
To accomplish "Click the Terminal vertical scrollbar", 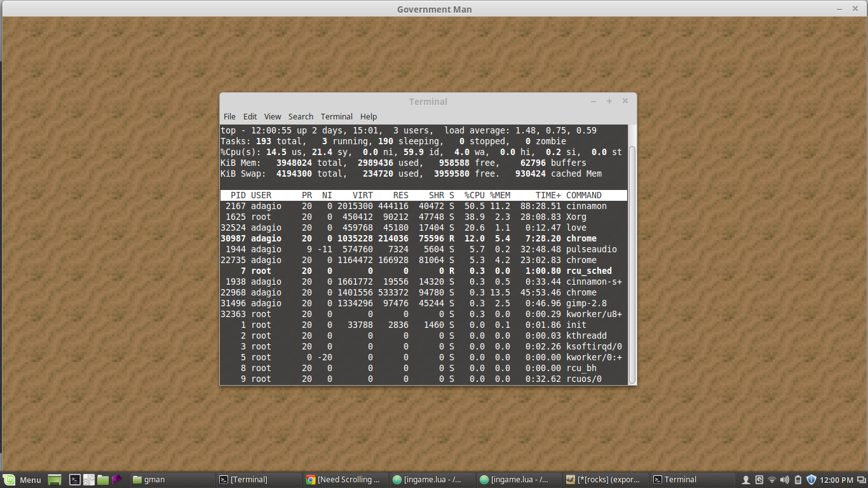I will pos(632,264).
